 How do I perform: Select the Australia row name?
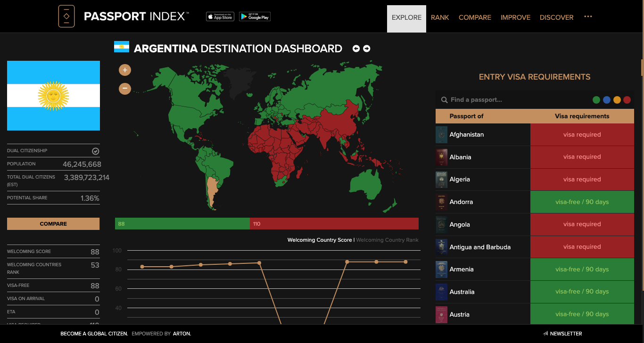(462, 292)
